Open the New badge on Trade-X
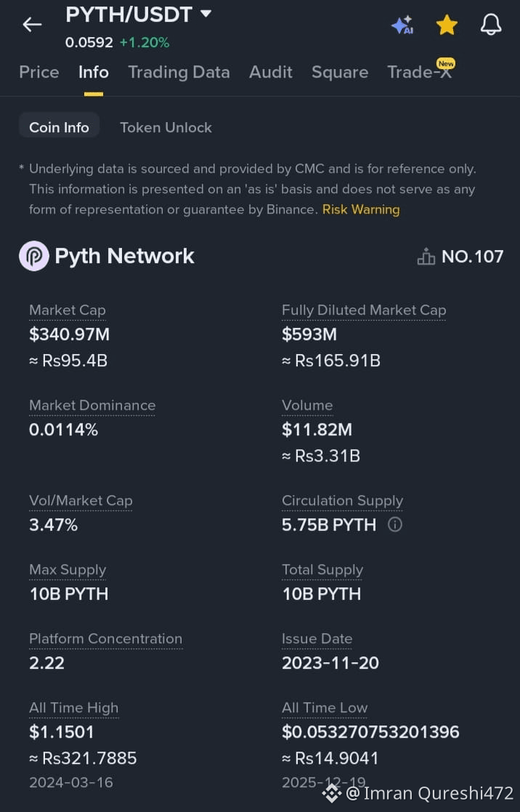This screenshot has height=812, width=520. coord(445,63)
